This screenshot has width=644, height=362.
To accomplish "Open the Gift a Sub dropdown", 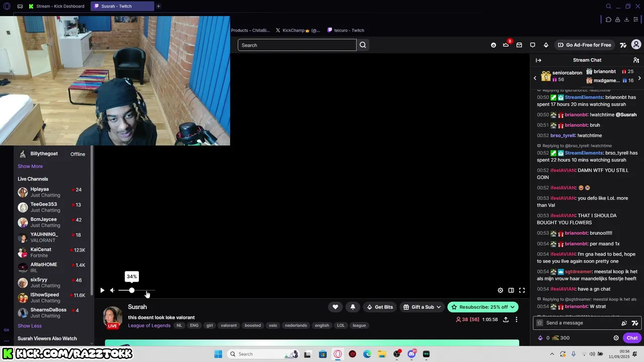I will pyautogui.click(x=422, y=307).
